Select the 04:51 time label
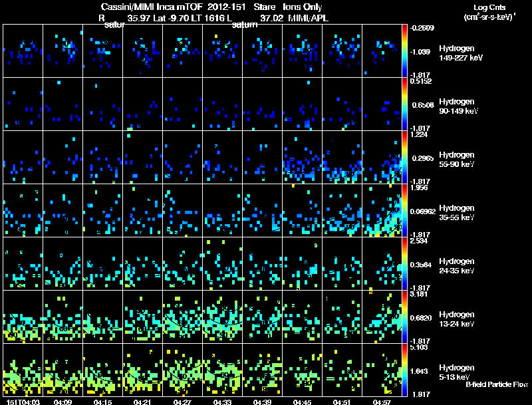 click(x=342, y=402)
